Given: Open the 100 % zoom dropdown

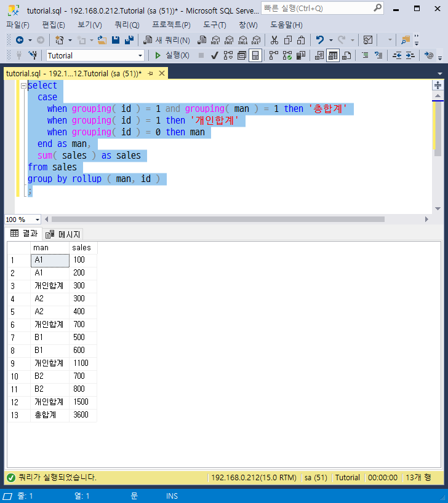Looking at the screenshot, I should [x=38, y=220].
